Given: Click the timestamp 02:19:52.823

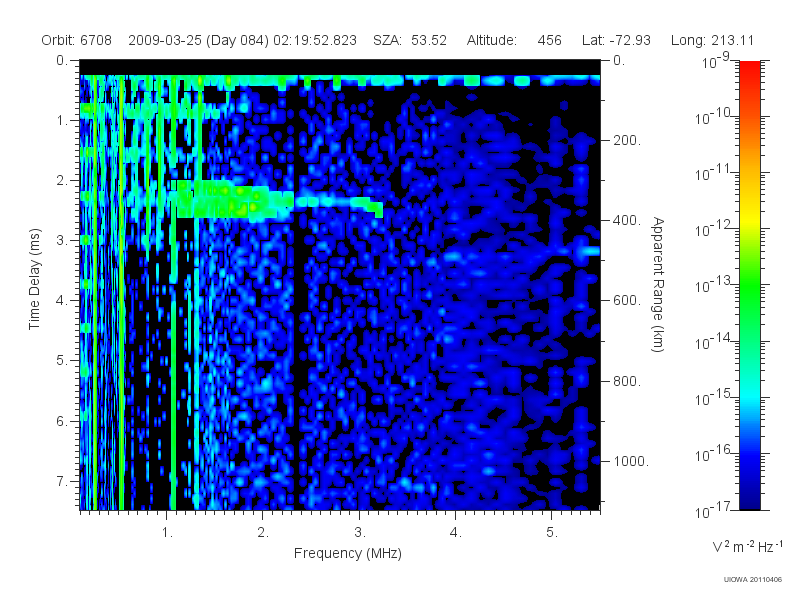Looking at the screenshot, I should point(315,40).
